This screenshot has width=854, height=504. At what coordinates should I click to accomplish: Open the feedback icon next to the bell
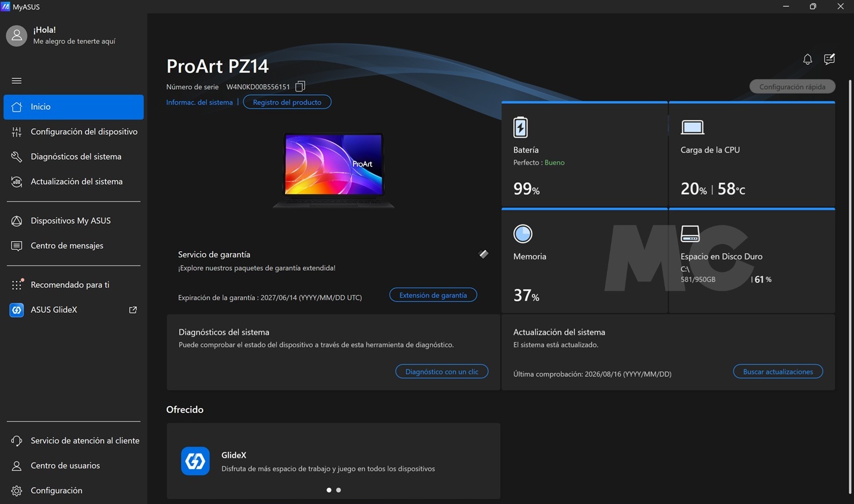click(830, 59)
